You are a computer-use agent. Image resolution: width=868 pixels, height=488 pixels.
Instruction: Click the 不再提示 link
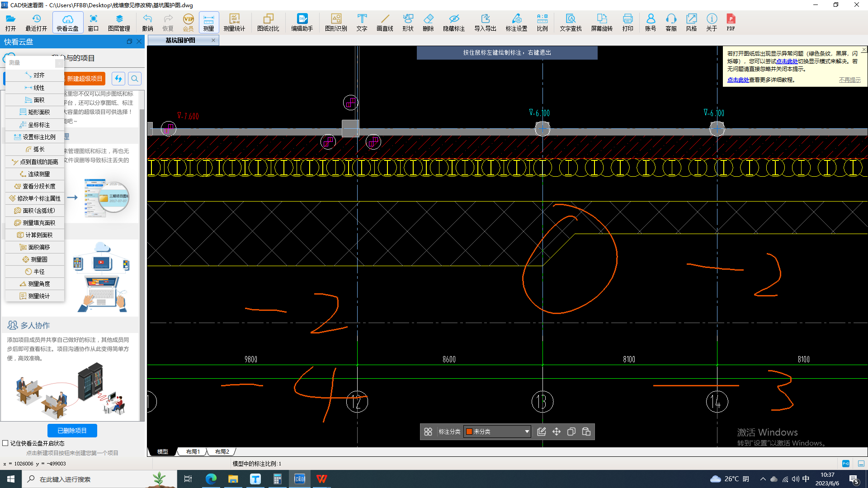click(850, 80)
